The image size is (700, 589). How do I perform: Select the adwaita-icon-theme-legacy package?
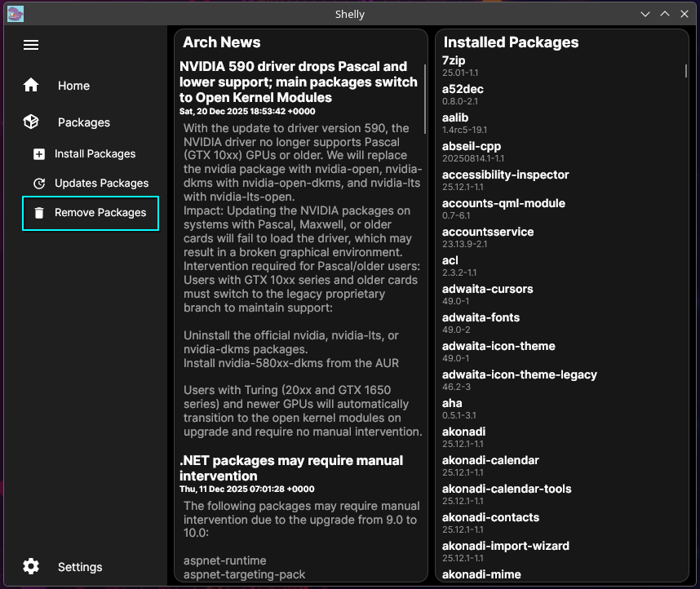coord(519,374)
